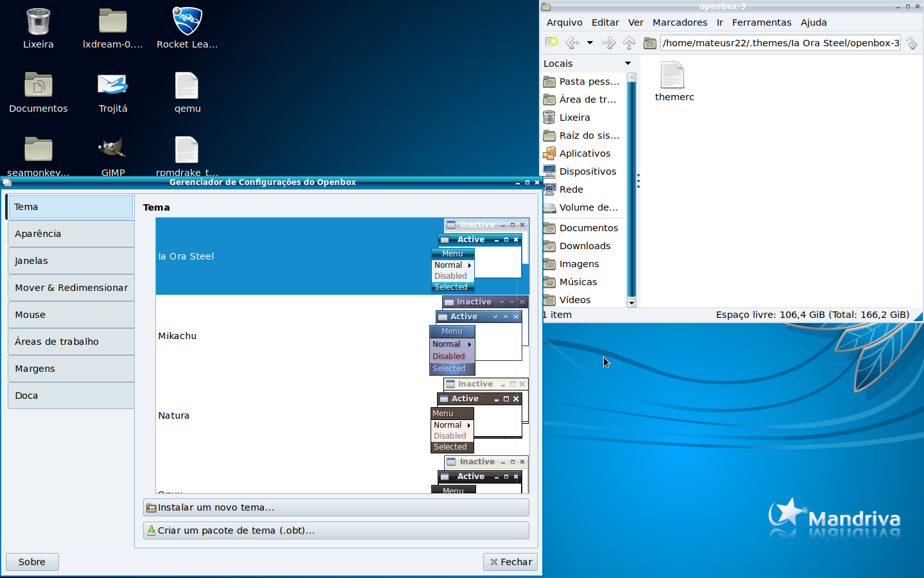
Task: Go up to the parent folder
Action: [629, 42]
